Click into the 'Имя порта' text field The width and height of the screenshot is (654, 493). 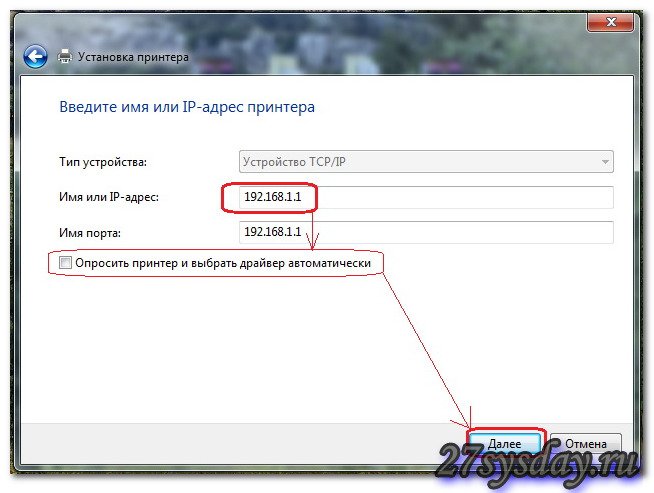426,232
